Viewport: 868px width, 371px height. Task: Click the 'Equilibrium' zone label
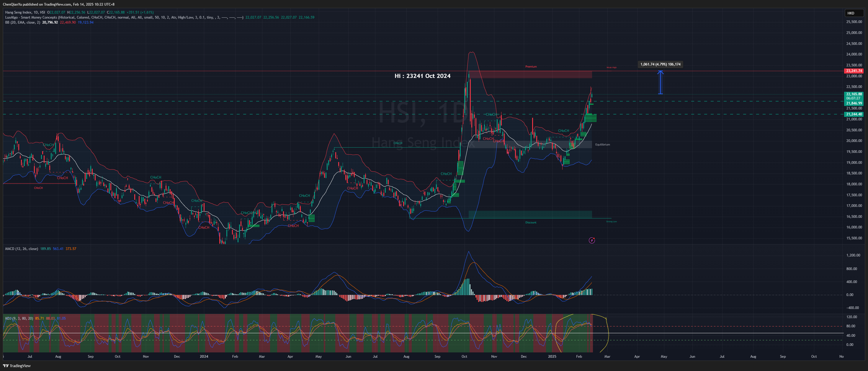click(x=602, y=145)
